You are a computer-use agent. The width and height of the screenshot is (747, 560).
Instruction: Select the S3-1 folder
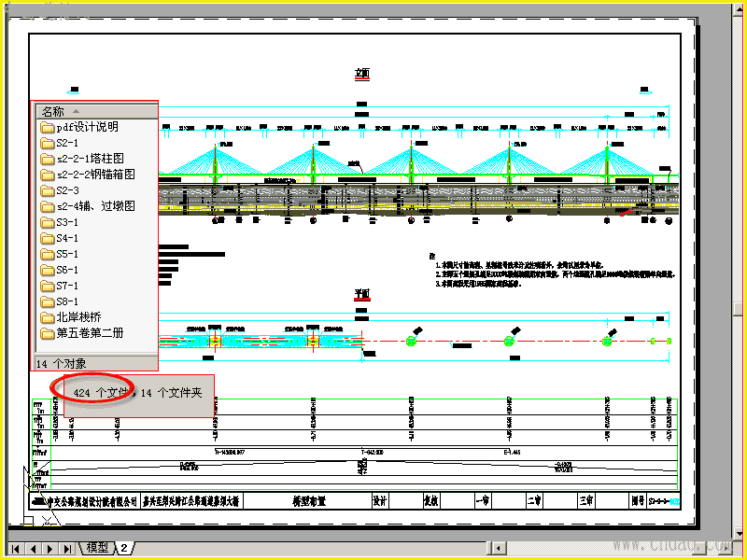[60, 222]
